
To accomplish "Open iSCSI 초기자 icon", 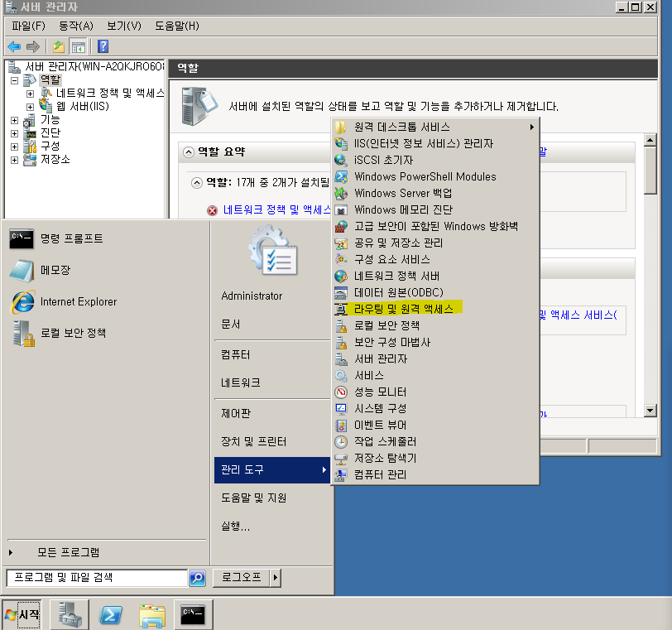I will click(341, 161).
